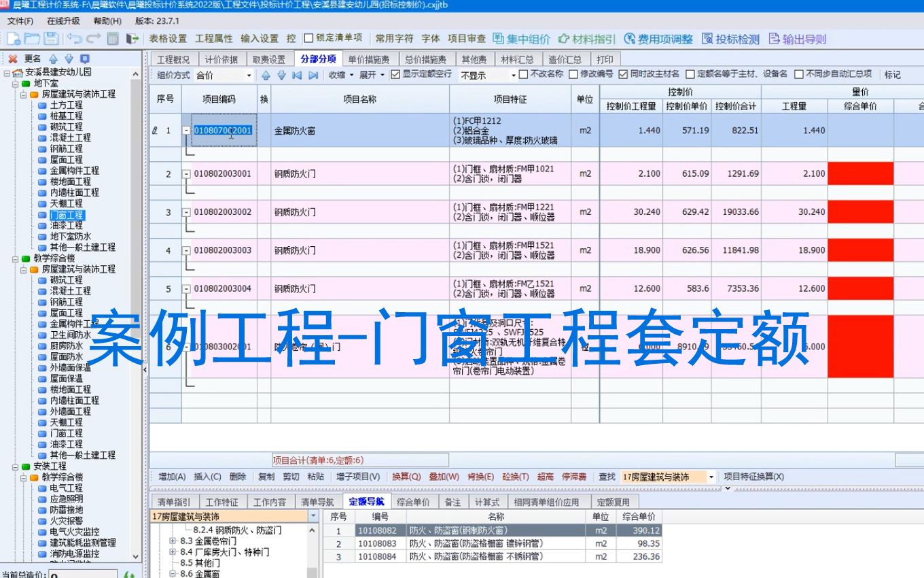Open the 不显示 dropdown

coord(513,75)
